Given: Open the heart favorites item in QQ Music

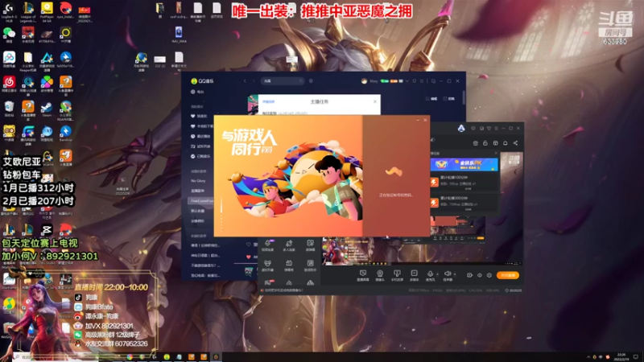Looking at the screenshot, I should 199,116.
